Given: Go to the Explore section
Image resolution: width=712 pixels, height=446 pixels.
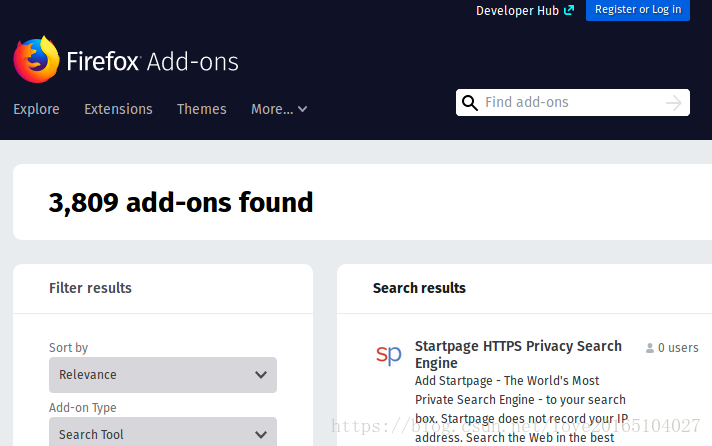Looking at the screenshot, I should (36, 109).
